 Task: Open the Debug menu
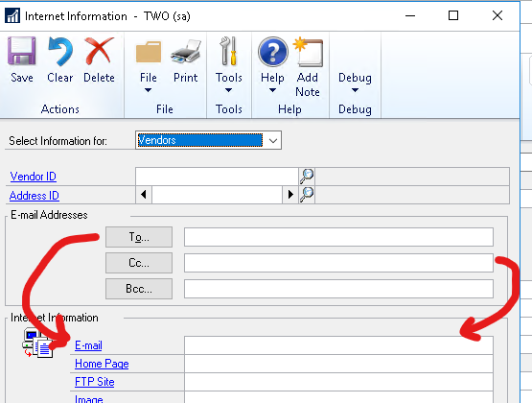point(355,83)
